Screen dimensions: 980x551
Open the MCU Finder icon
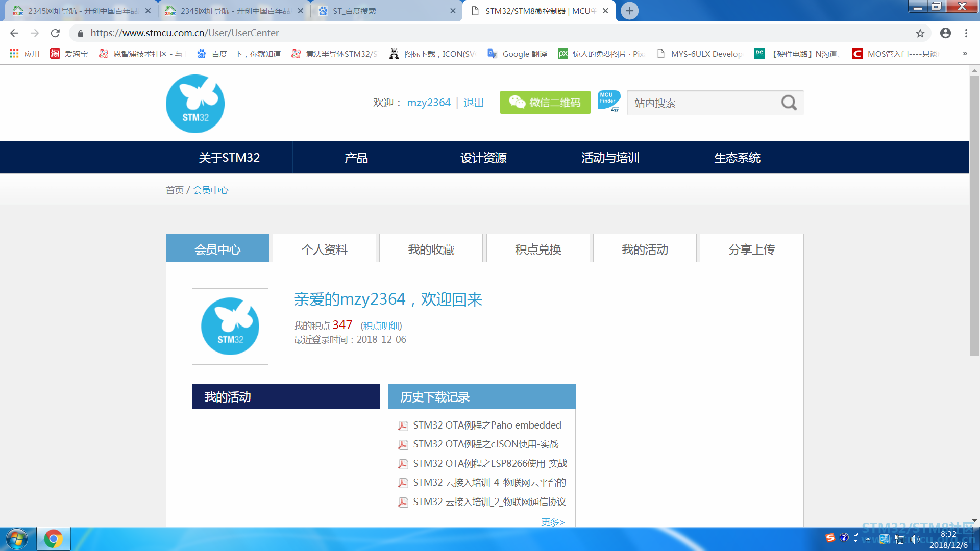[609, 101]
